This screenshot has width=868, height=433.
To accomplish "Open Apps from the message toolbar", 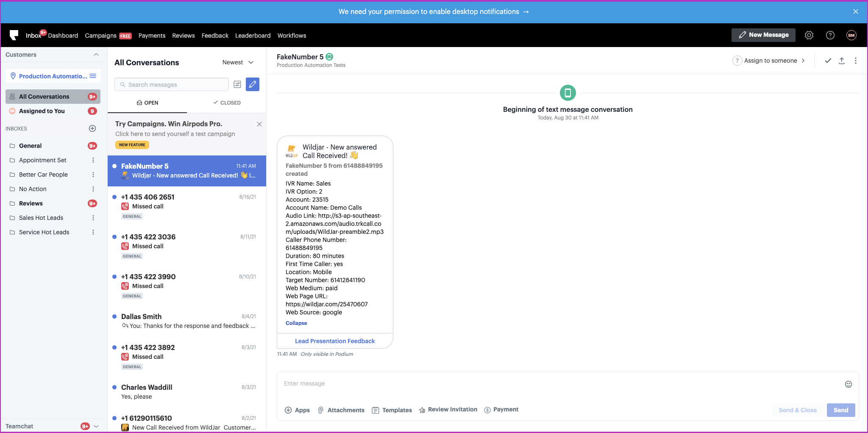I will tap(297, 410).
